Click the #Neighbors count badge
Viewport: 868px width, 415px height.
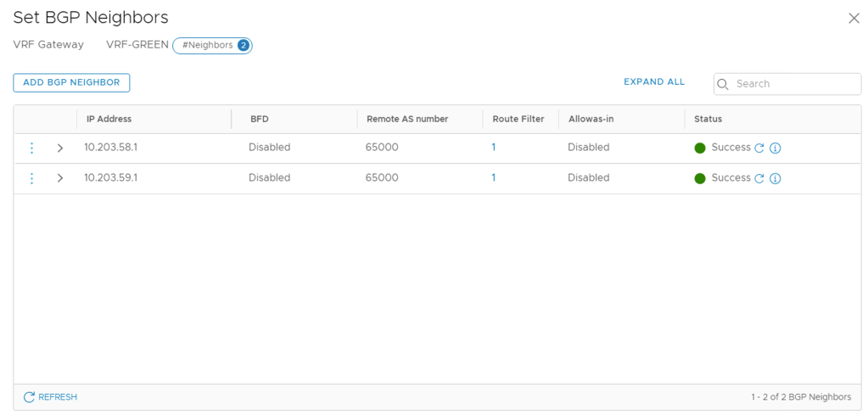212,45
